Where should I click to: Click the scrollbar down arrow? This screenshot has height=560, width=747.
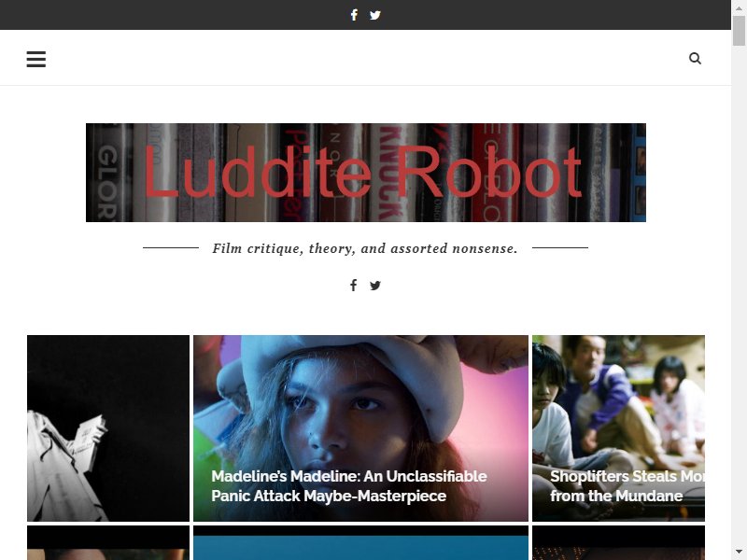pyautogui.click(x=739, y=552)
